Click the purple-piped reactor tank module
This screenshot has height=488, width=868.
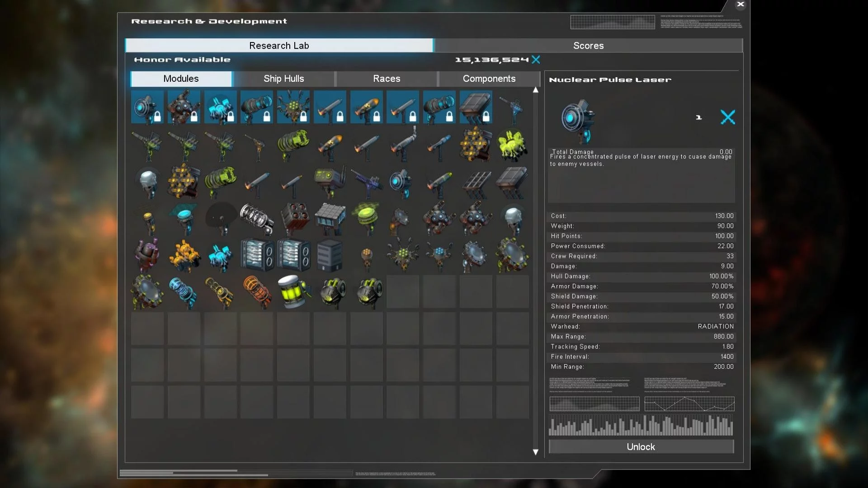point(147,255)
